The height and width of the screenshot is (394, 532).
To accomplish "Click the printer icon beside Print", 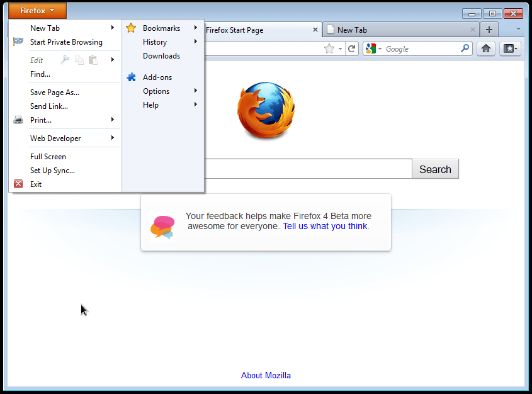I will click(18, 120).
